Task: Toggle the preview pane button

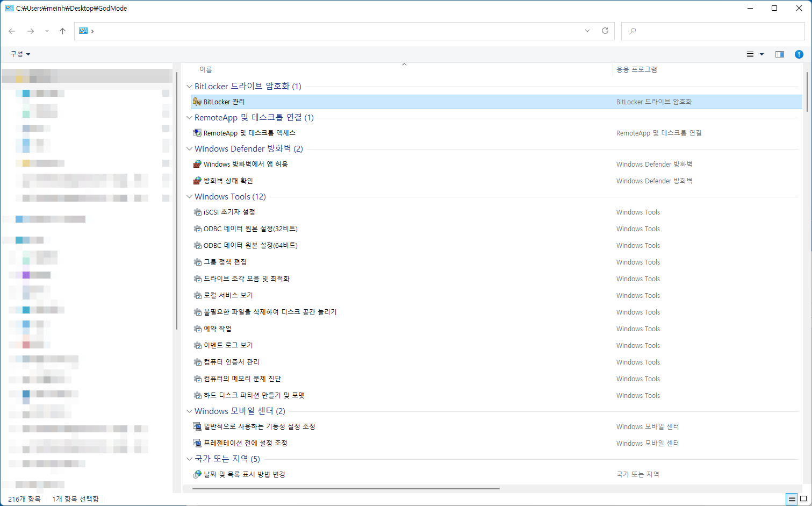Action: pos(780,54)
